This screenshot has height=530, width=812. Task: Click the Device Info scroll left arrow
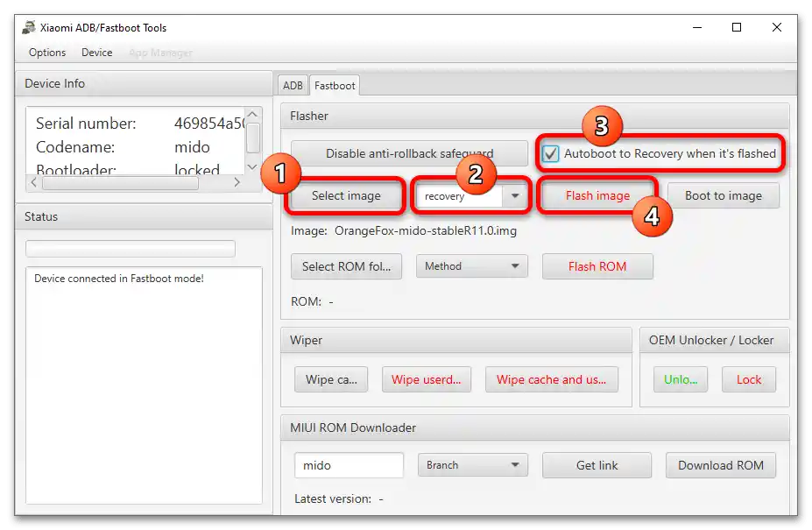(34, 182)
